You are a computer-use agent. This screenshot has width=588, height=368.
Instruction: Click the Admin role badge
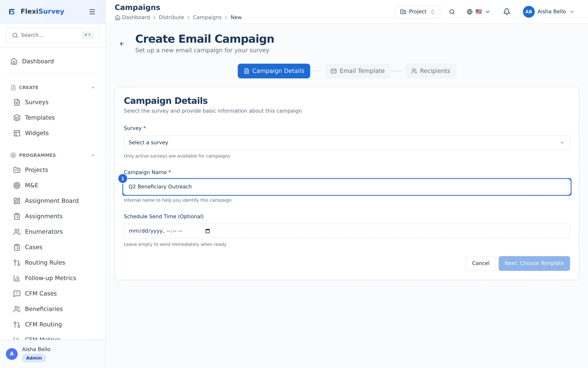(34, 358)
